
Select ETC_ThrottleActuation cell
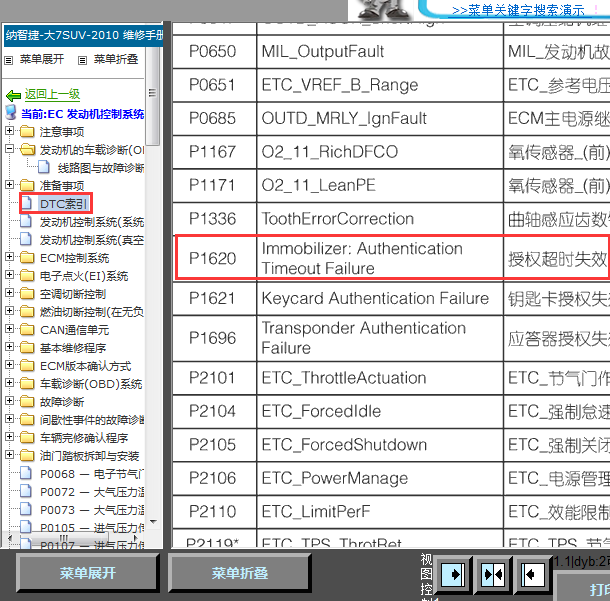pos(380,378)
